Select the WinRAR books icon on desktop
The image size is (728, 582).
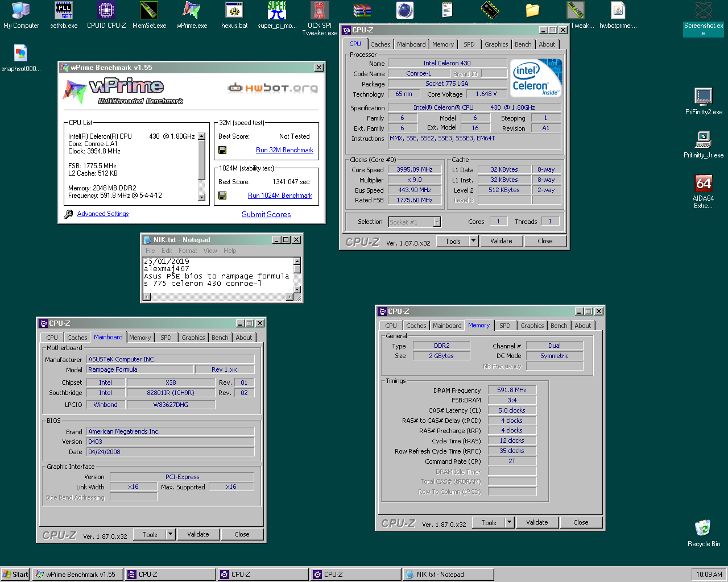pos(362,10)
